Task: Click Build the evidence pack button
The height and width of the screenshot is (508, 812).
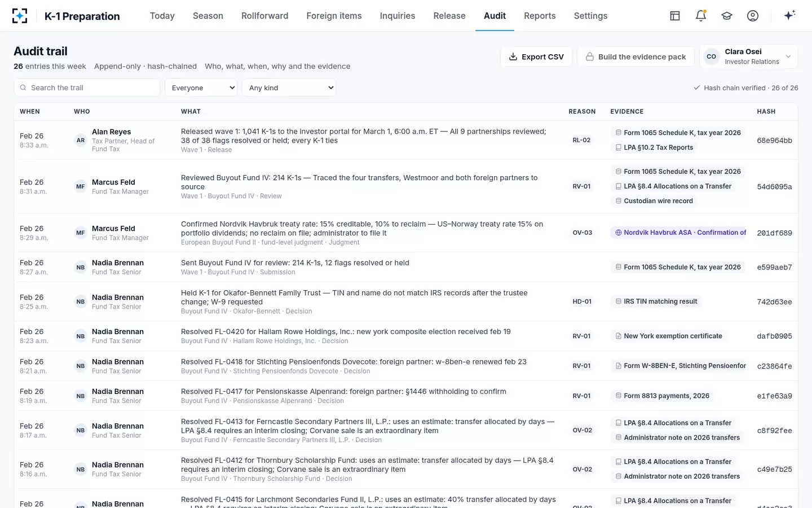Action: 636,56
